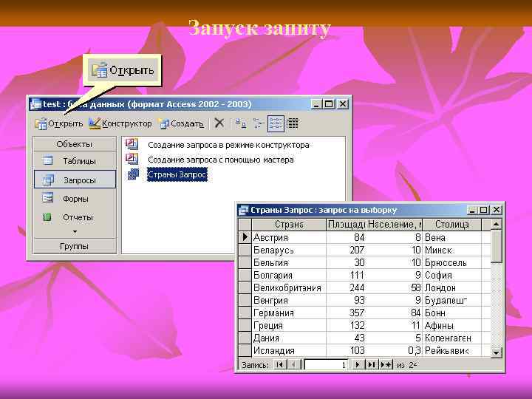Click the Формы icon in the objects bar
532x399 pixels.
[47, 197]
